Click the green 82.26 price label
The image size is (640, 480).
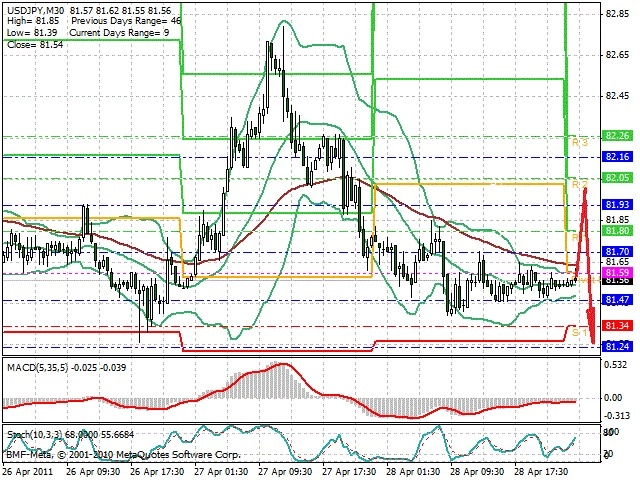618,136
